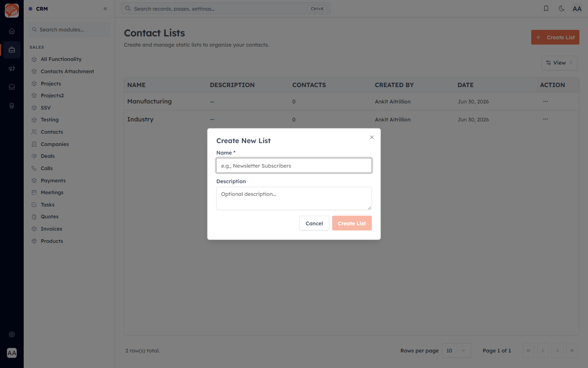This screenshot has height=368, width=588.
Task: Focus the Description textarea
Action: pos(294,198)
